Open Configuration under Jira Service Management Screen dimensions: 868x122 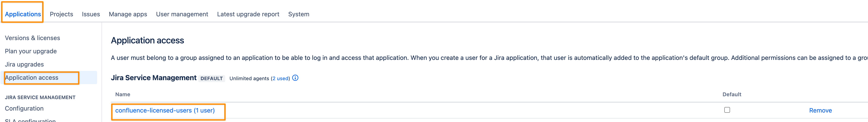pos(24,109)
